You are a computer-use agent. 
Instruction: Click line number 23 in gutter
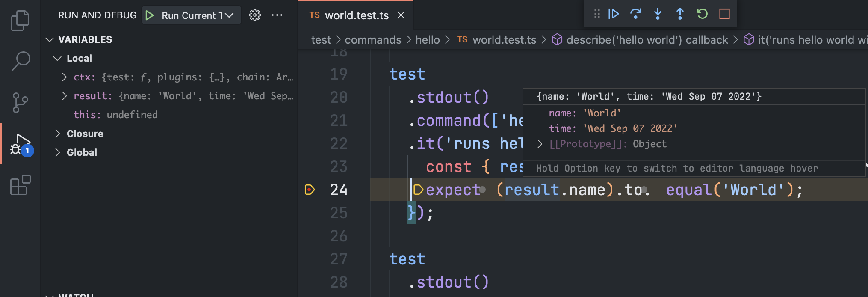[339, 166]
